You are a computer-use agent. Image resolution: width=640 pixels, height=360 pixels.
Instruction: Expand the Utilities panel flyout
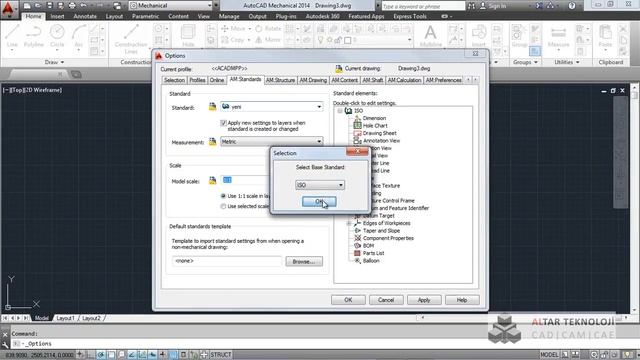[578, 62]
